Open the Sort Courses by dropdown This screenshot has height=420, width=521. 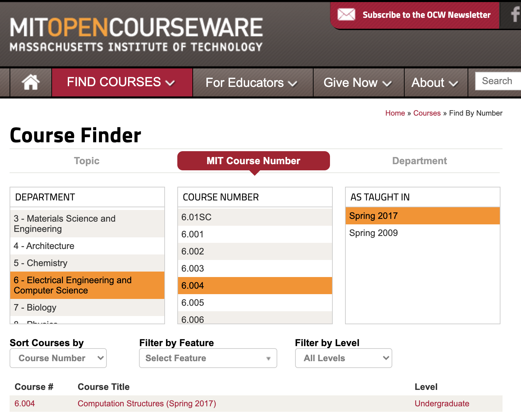[58, 358]
